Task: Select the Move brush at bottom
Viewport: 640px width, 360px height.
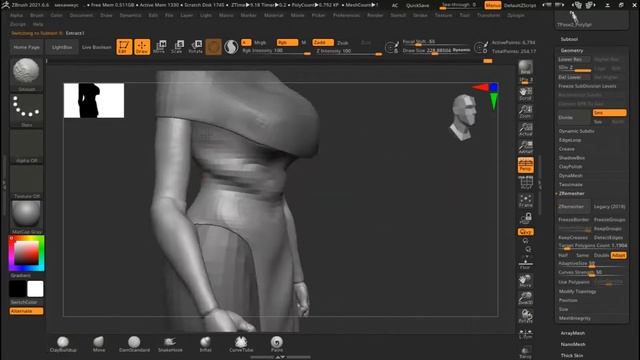Action: 99,344
